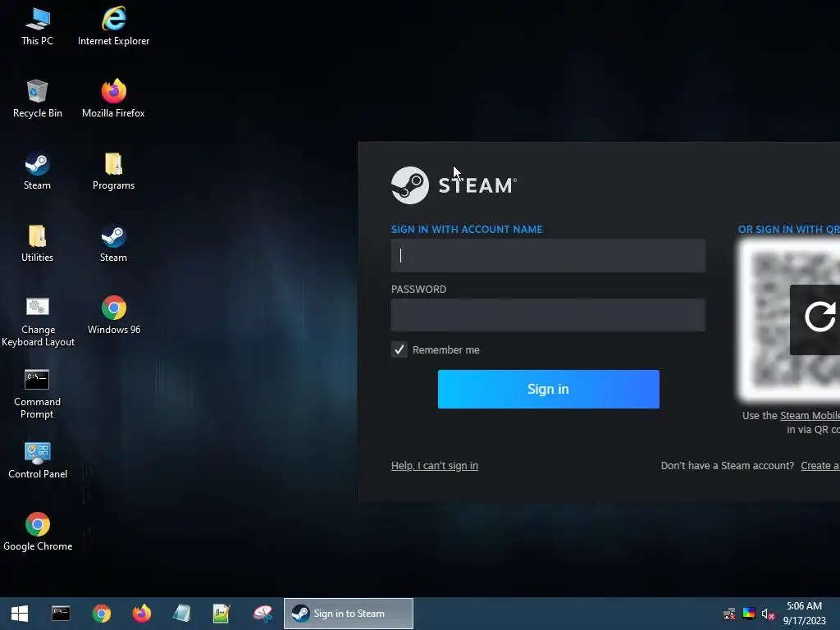Click the taskbar clock showing 5:06 AM

tap(804, 614)
